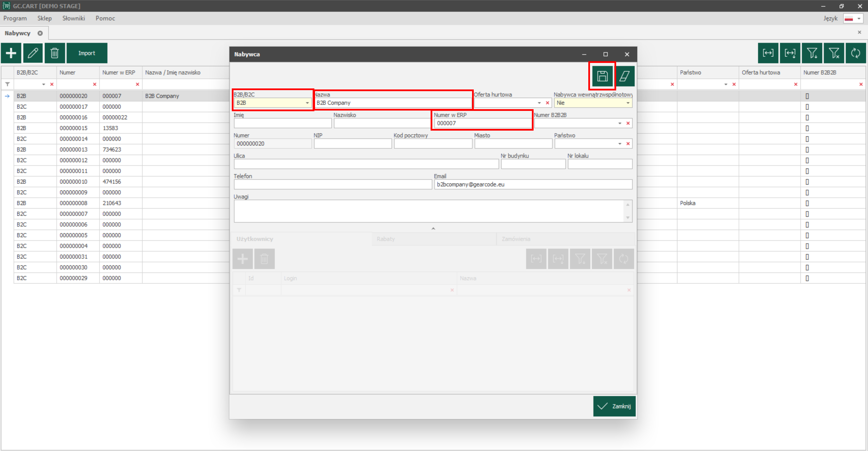Screen dimensions: 868x451
Task: Save the buyer with the floppy disk icon
Action: (602, 76)
